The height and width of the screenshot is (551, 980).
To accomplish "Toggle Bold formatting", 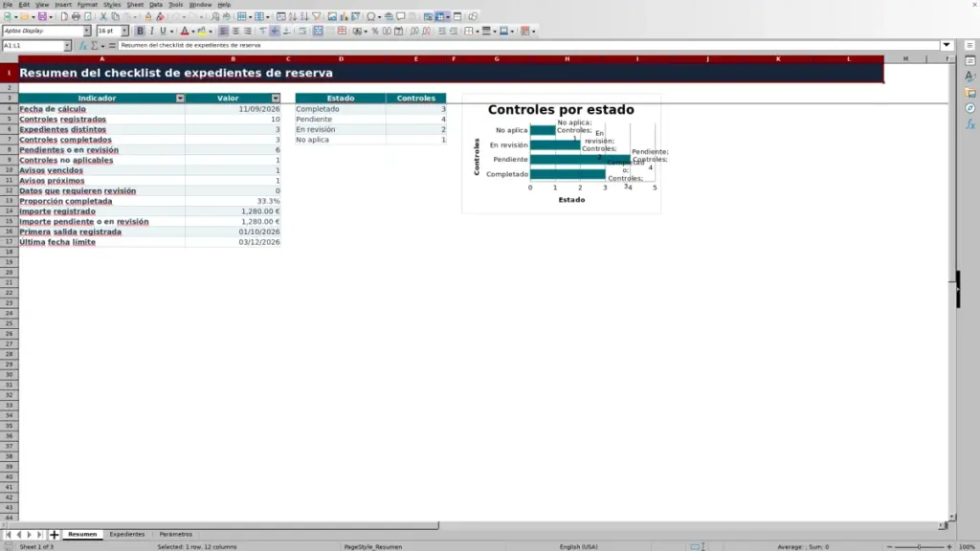I will 140,31.
